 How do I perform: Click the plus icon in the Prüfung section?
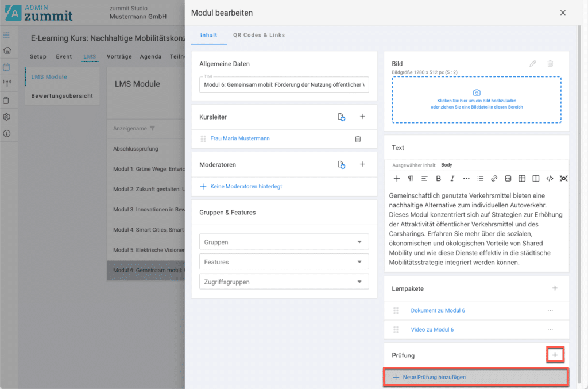[555, 355]
